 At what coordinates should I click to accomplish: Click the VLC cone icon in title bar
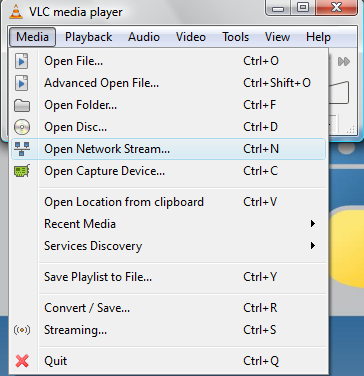click(x=15, y=11)
